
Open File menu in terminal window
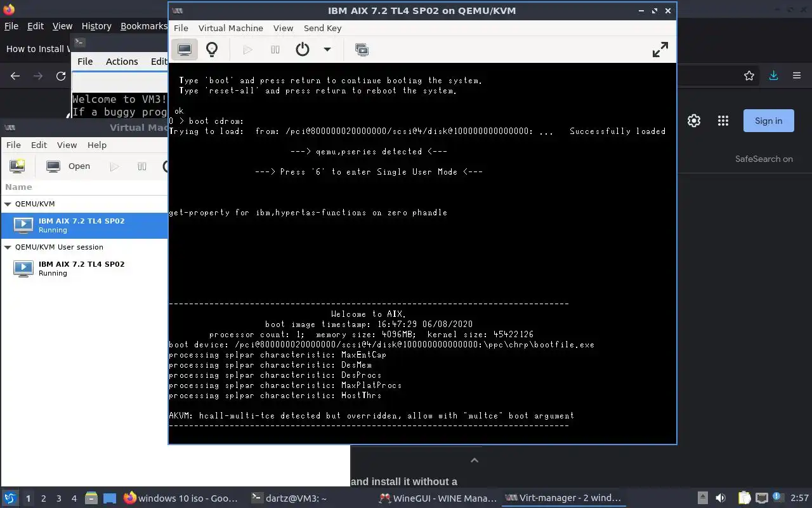point(85,62)
